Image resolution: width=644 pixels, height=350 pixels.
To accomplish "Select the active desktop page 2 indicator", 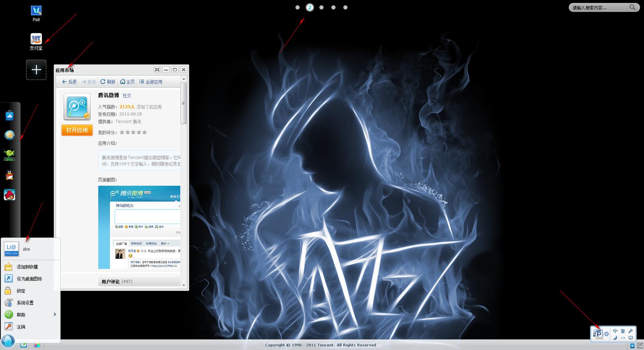I will point(310,7).
